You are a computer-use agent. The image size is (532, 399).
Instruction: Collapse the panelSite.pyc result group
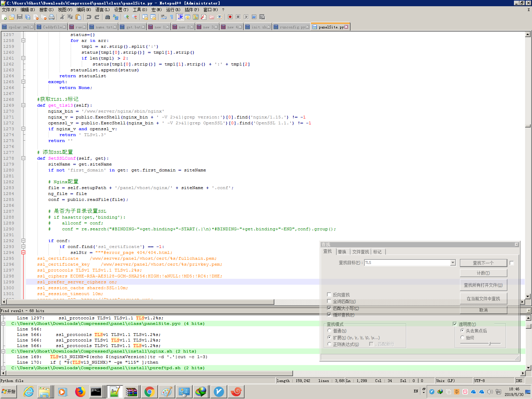3,323
